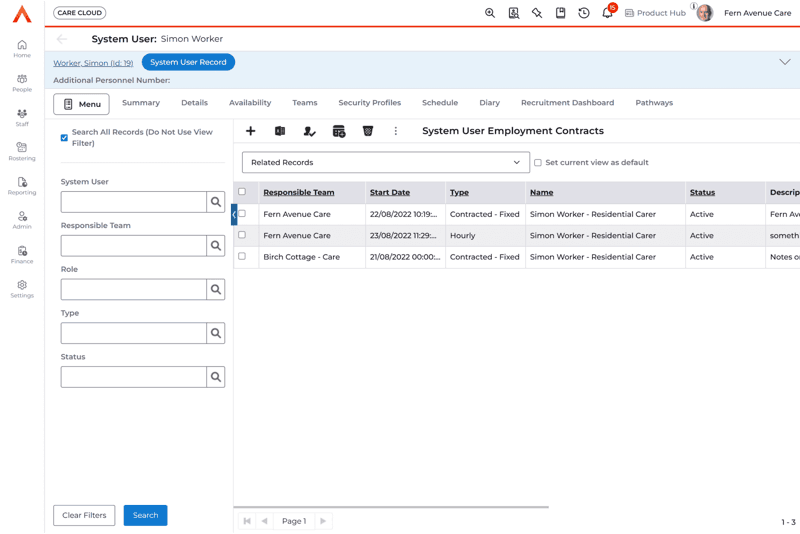Tick Set current view as default
The width and height of the screenshot is (800, 534).
pyautogui.click(x=538, y=162)
